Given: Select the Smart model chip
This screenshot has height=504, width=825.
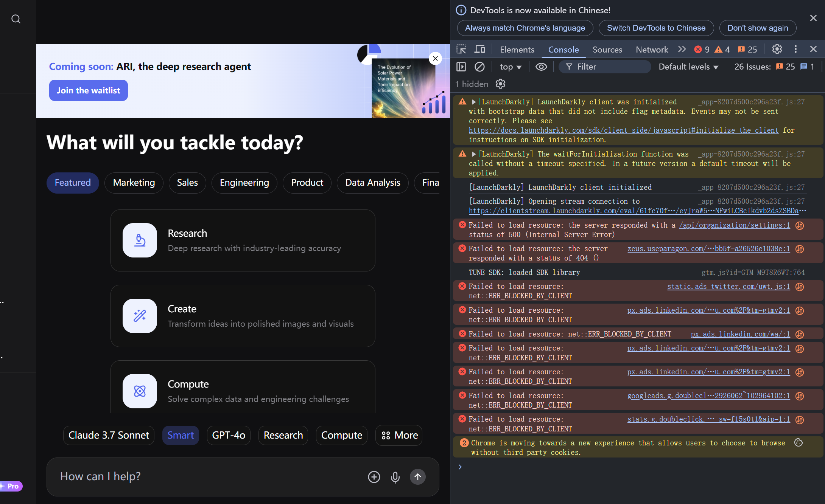Looking at the screenshot, I should tap(181, 435).
